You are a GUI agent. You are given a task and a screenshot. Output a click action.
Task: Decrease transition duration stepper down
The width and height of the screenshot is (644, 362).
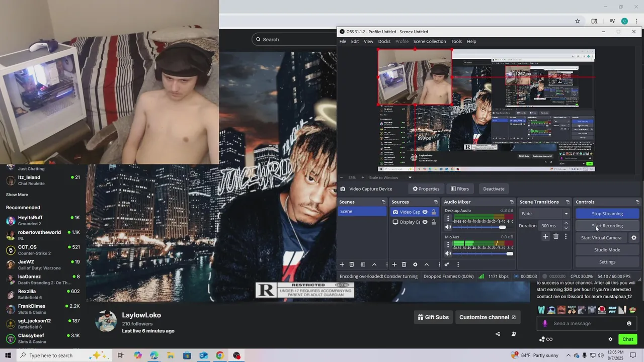tap(566, 228)
